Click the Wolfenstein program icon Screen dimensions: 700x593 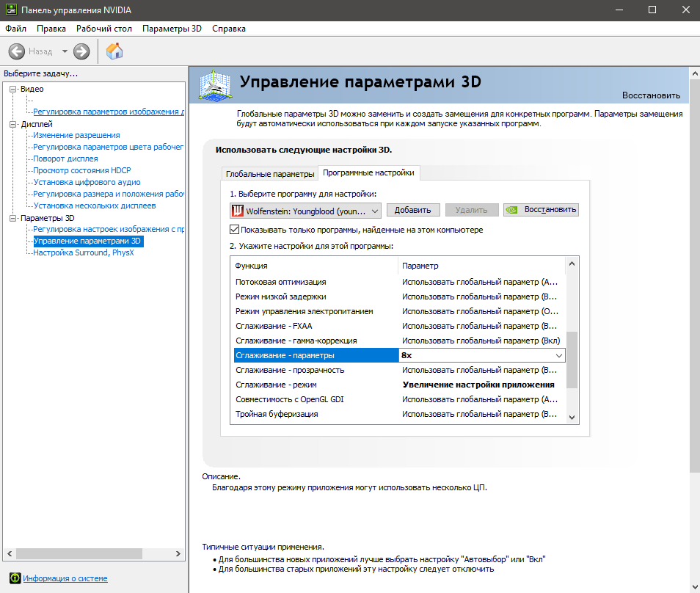point(238,211)
